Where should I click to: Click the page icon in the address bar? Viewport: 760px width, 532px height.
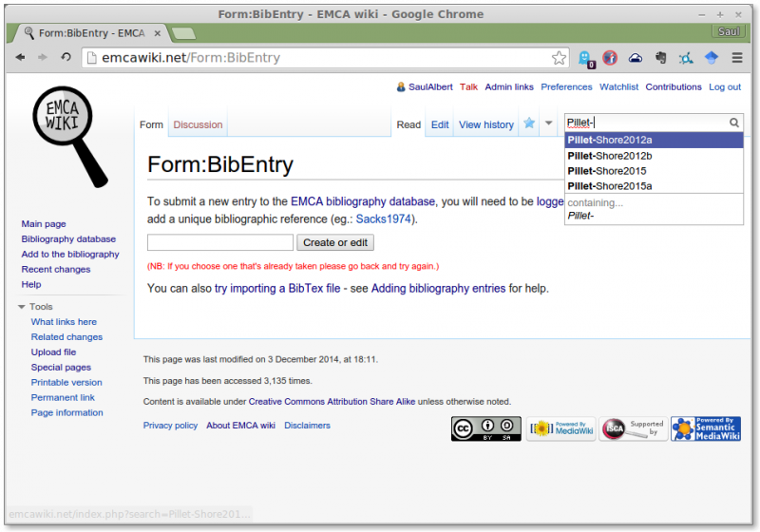91,58
